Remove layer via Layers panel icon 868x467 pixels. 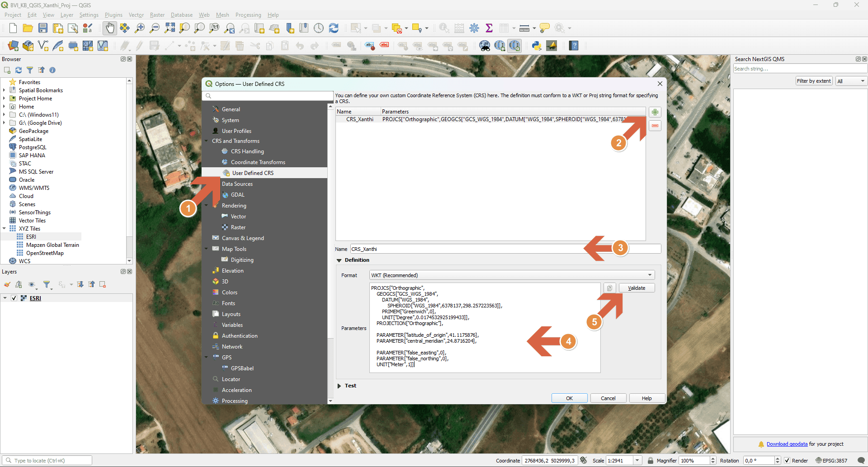point(103,284)
